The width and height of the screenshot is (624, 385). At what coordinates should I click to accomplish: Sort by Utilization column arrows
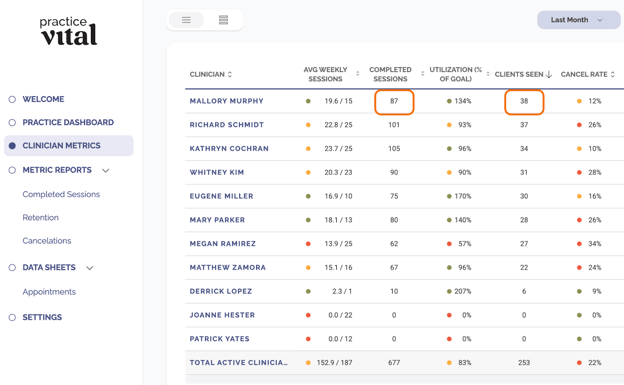click(x=488, y=74)
